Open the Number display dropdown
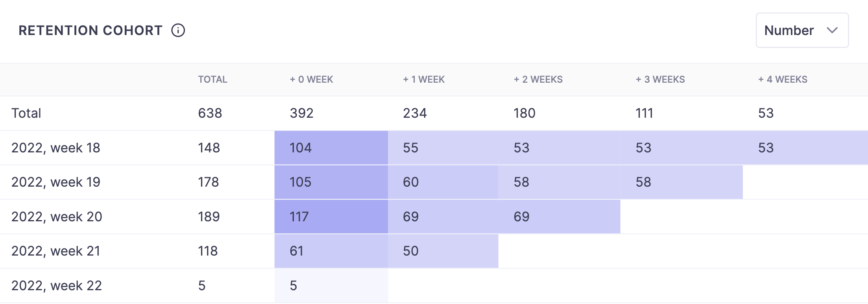 (x=801, y=30)
